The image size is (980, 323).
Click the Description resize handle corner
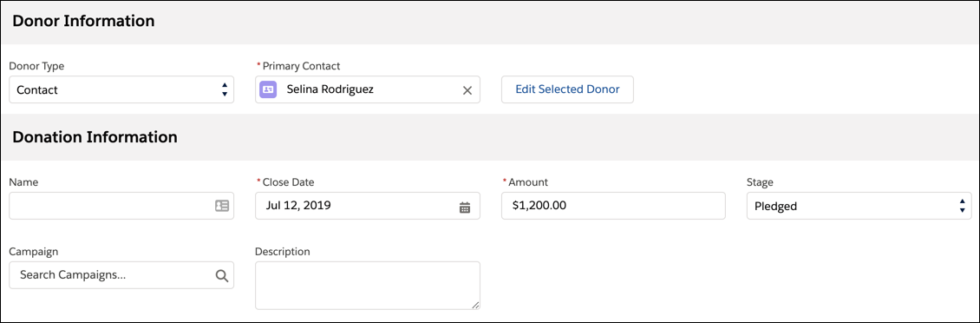(x=475, y=305)
